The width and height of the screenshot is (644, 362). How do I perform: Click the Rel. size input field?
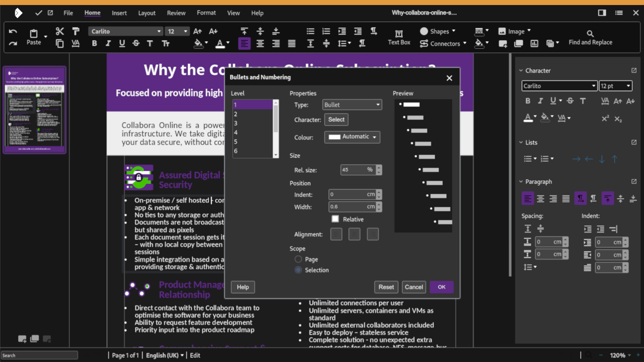[358, 170]
